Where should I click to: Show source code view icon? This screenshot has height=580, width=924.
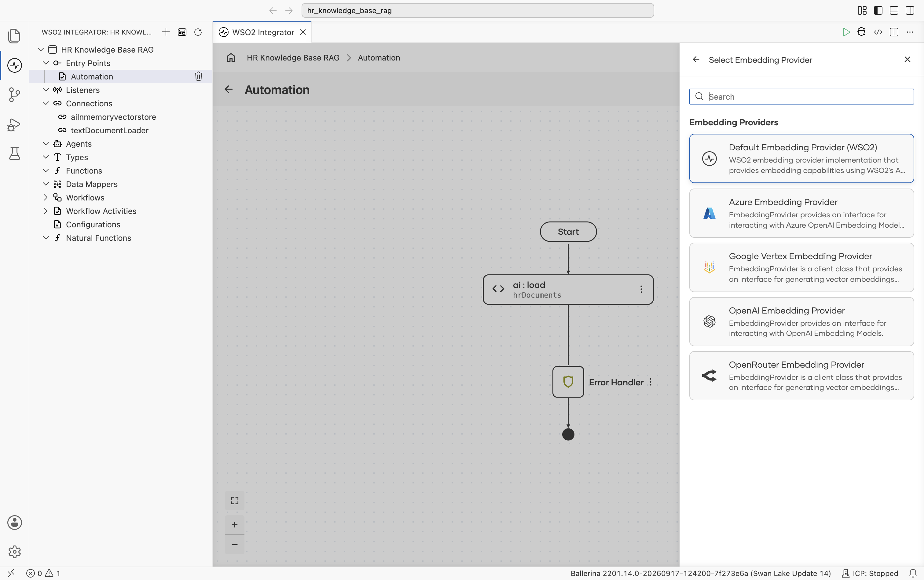coord(878,32)
